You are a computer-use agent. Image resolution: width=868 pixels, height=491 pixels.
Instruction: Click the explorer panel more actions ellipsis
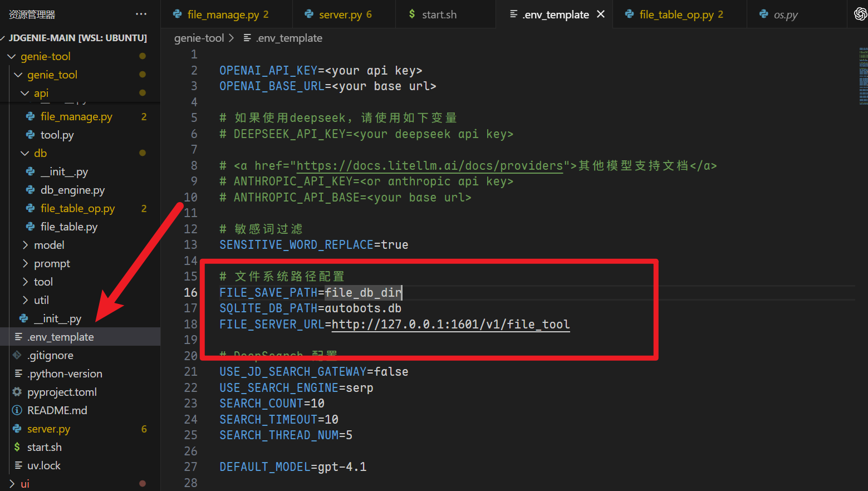click(x=141, y=14)
